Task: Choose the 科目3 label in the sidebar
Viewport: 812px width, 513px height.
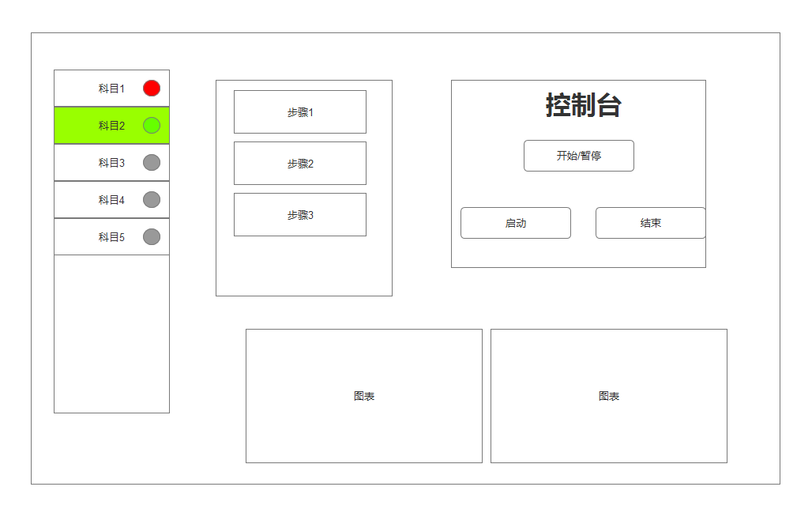Action: pyautogui.click(x=111, y=163)
